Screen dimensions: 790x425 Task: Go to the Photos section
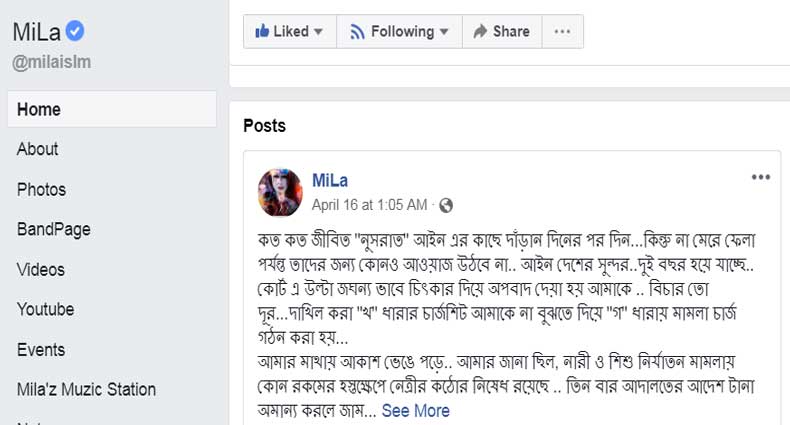tap(41, 189)
